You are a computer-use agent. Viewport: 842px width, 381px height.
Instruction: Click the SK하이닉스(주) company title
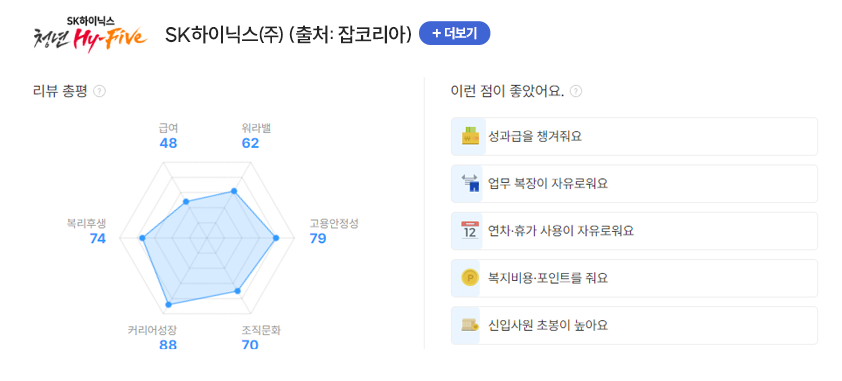click(224, 34)
